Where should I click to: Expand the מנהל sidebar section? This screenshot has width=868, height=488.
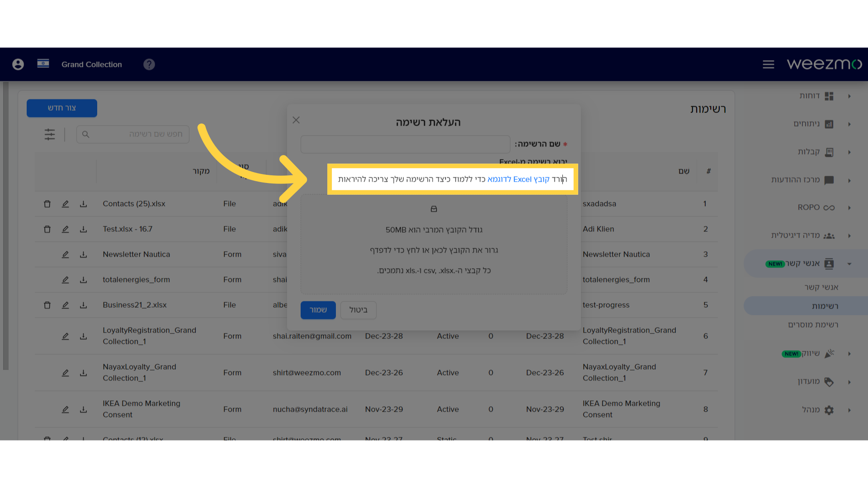[x=849, y=410]
